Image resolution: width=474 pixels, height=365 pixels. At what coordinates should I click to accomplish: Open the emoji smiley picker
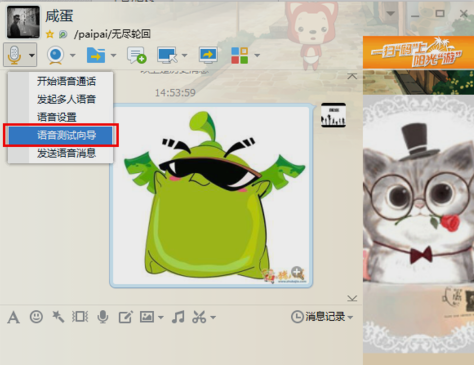[x=36, y=316]
